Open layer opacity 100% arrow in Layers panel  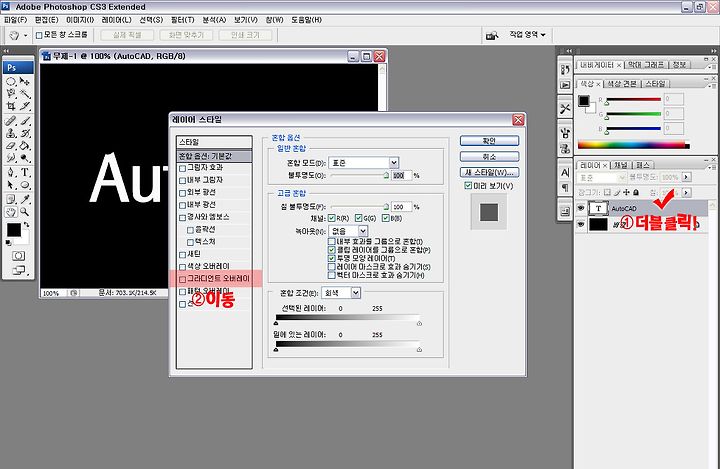coord(686,177)
